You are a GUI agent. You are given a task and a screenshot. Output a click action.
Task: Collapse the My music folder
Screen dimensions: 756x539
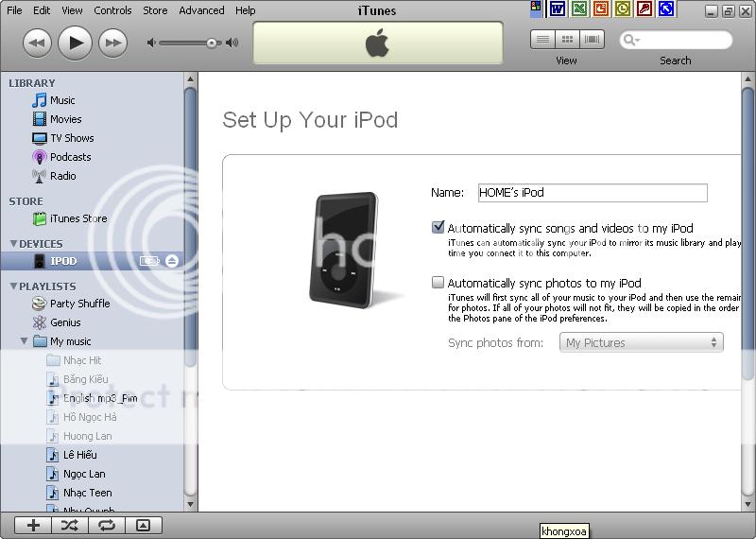click(x=24, y=341)
